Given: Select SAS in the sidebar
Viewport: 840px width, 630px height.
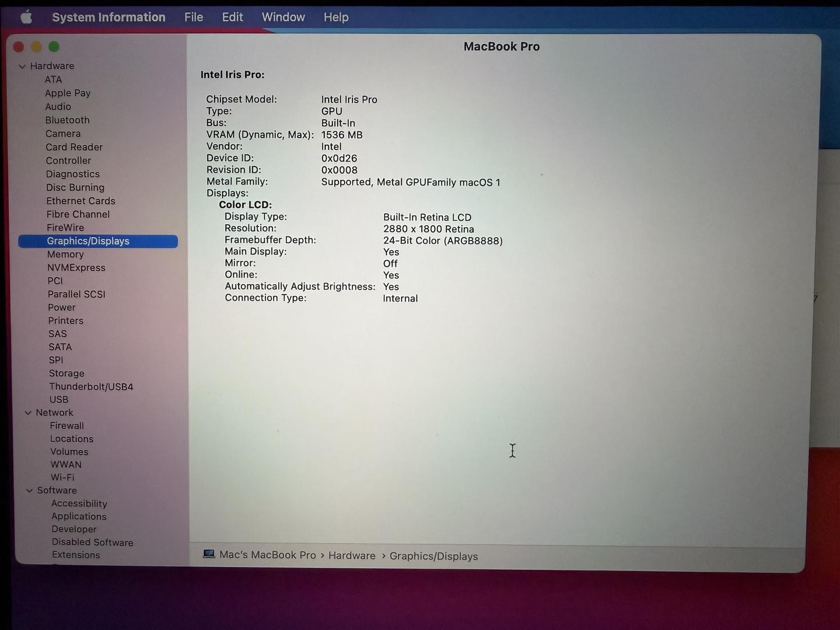Looking at the screenshot, I should point(58,334).
